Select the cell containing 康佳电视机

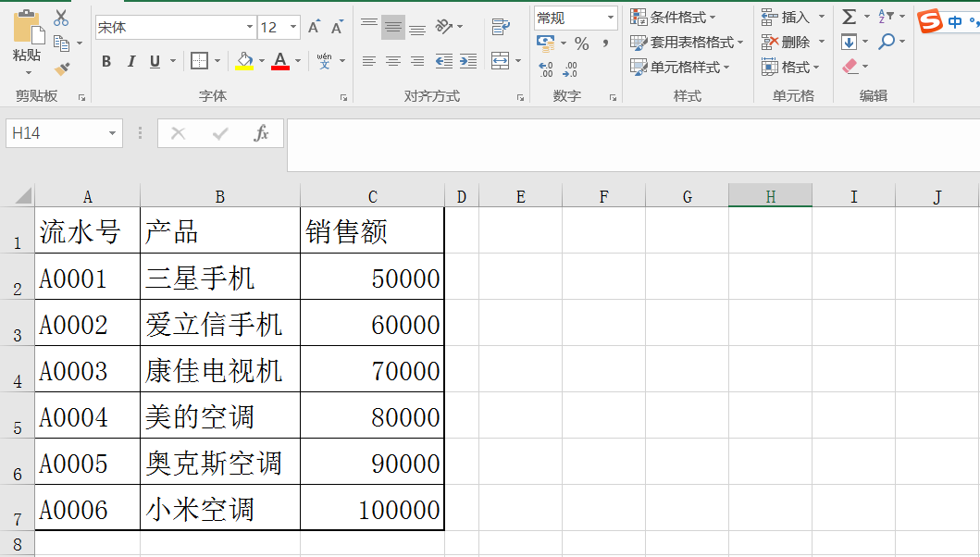click(x=219, y=370)
